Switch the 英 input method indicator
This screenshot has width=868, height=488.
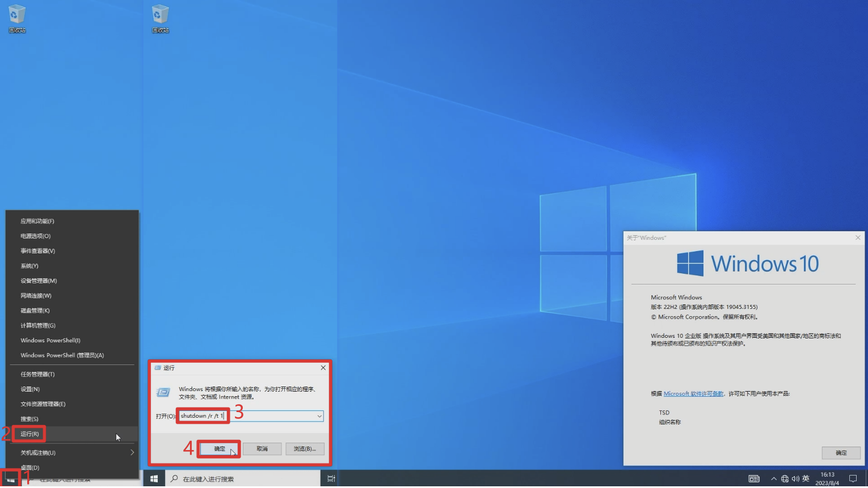(806, 479)
